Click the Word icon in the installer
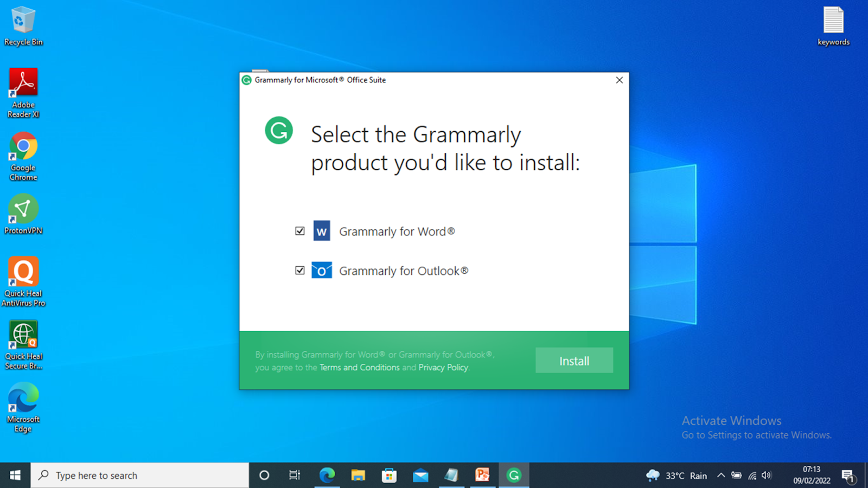 (x=321, y=231)
